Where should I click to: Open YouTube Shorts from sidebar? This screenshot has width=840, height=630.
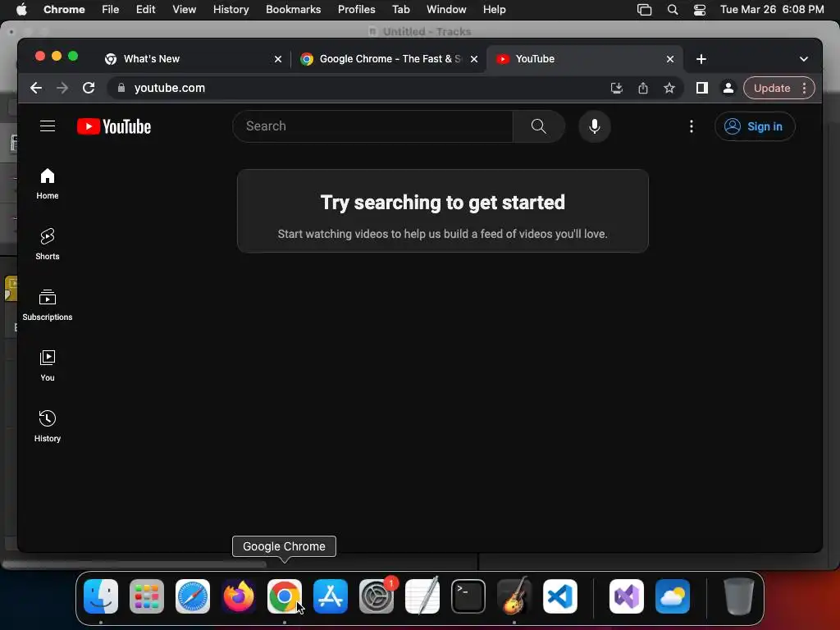tap(47, 244)
